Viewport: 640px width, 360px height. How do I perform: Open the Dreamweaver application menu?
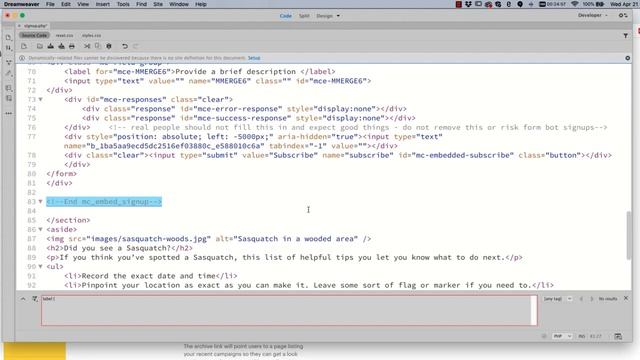[22, 4]
